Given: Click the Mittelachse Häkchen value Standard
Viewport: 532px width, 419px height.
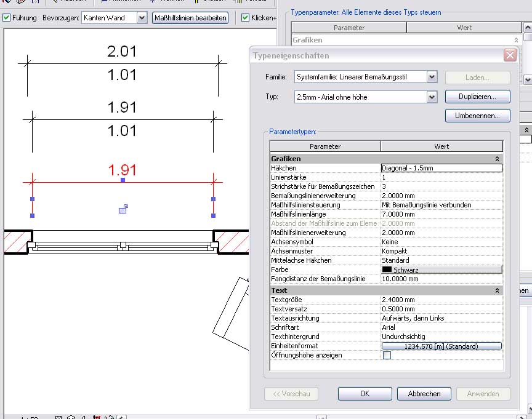Looking at the screenshot, I should (x=441, y=260).
